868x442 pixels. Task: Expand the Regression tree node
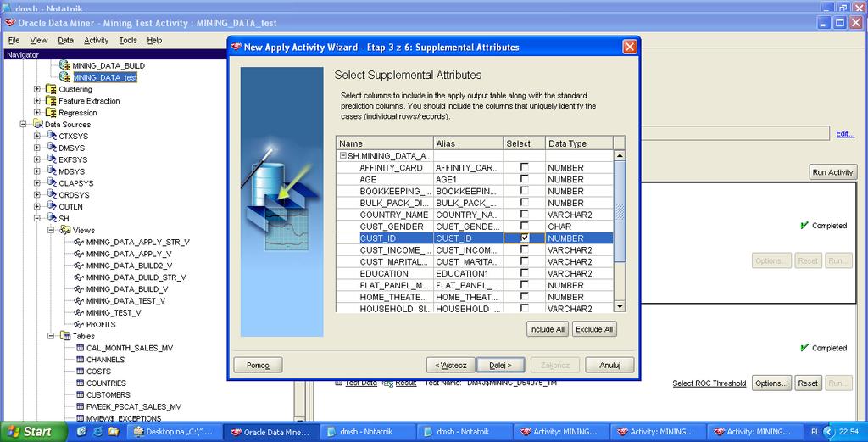tap(37, 113)
